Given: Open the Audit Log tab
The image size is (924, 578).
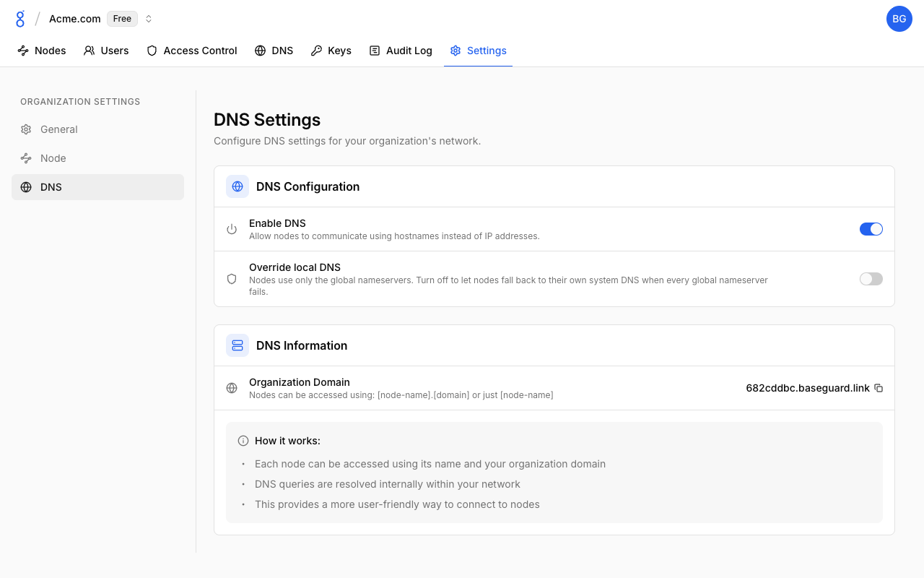Looking at the screenshot, I should [x=401, y=51].
